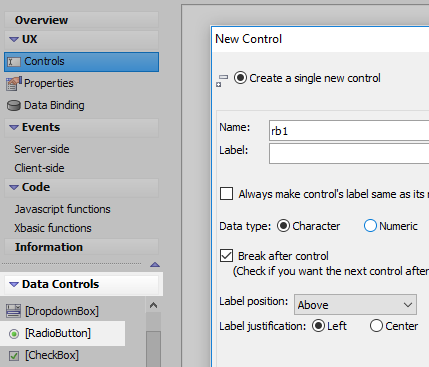Uncheck Break after control
The width and height of the screenshot is (429, 367).
point(226,256)
